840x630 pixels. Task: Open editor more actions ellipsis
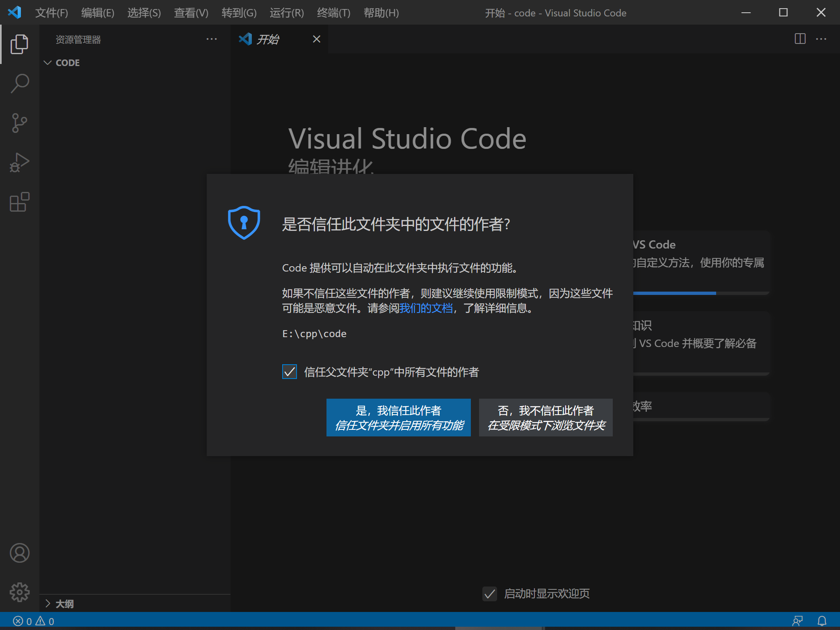tap(821, 39)
